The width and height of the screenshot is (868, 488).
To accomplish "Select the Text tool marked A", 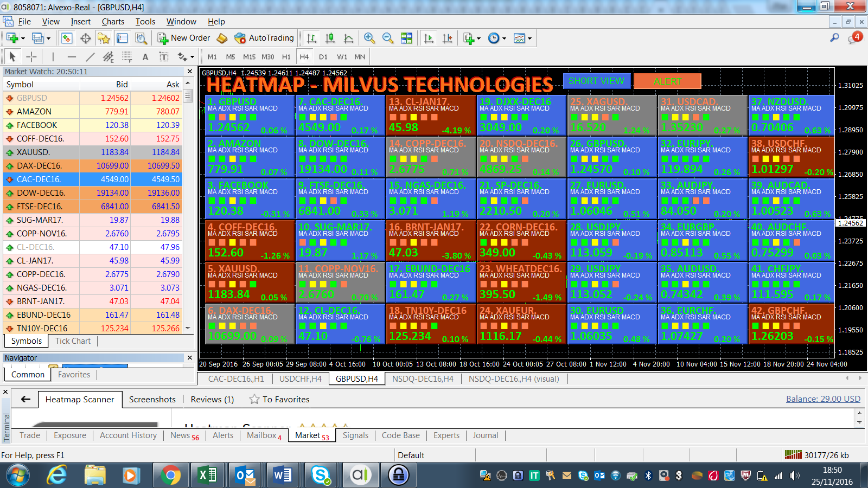I will pos(145,56).
